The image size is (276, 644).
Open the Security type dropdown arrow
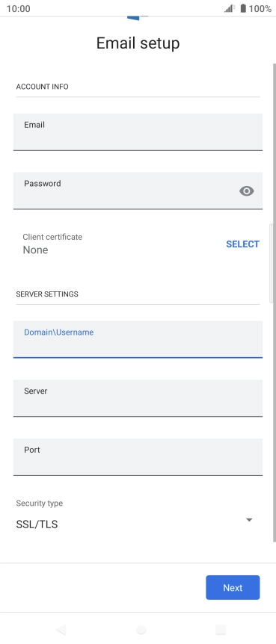(x=249, y=519)
